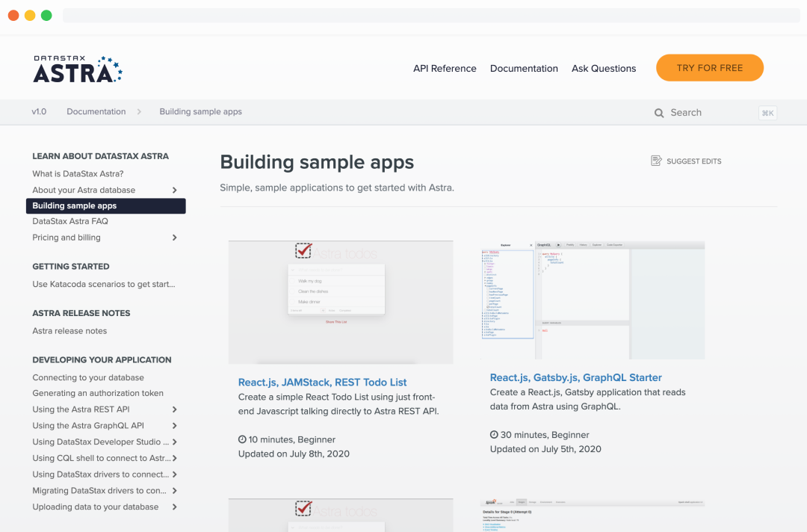Click the clock icon beside 10 minutes, Beginner
The width and height of the screenshot is (807, 532).
[x=242, y=439]
